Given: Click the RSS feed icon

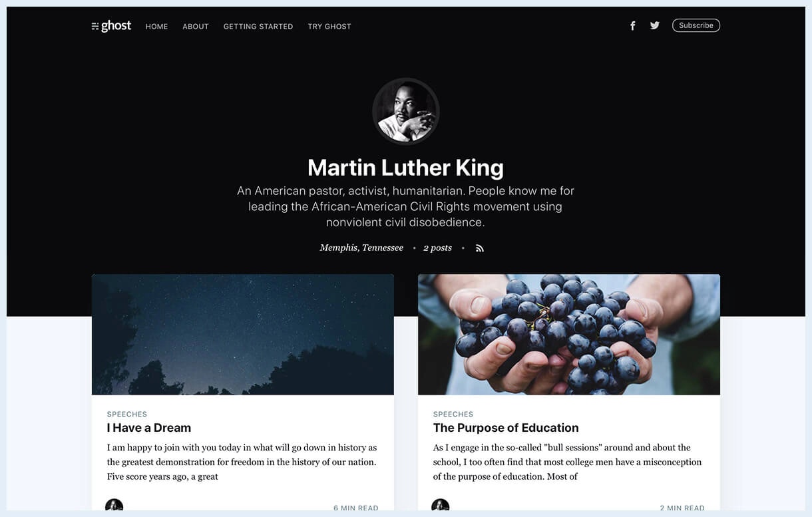Looking at the screenshot, I should pos(479,248).
